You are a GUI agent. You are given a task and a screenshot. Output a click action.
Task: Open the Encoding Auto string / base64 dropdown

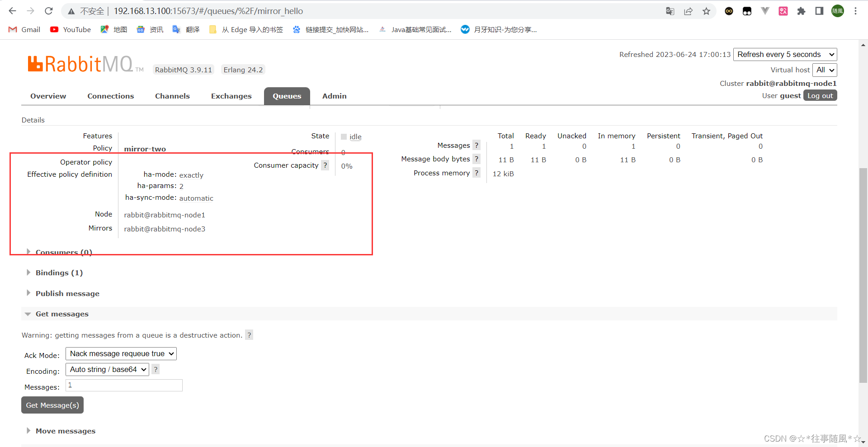(x=107, y=369)
